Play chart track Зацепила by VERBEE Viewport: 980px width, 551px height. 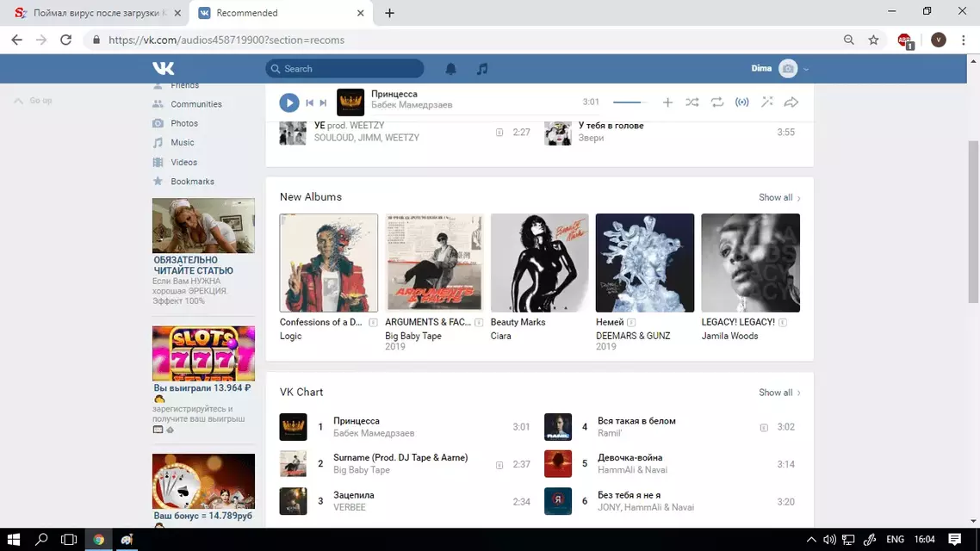(x=405, y=502)
